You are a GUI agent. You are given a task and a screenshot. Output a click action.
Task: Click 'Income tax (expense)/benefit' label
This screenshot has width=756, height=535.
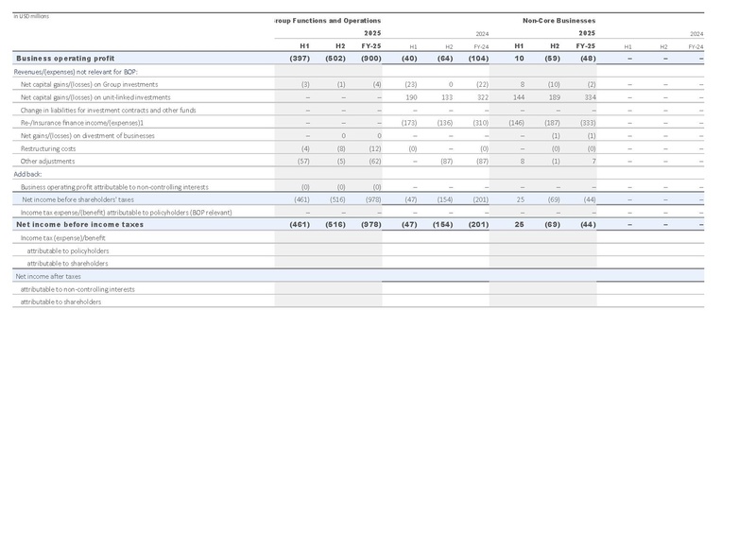point(63,238)
